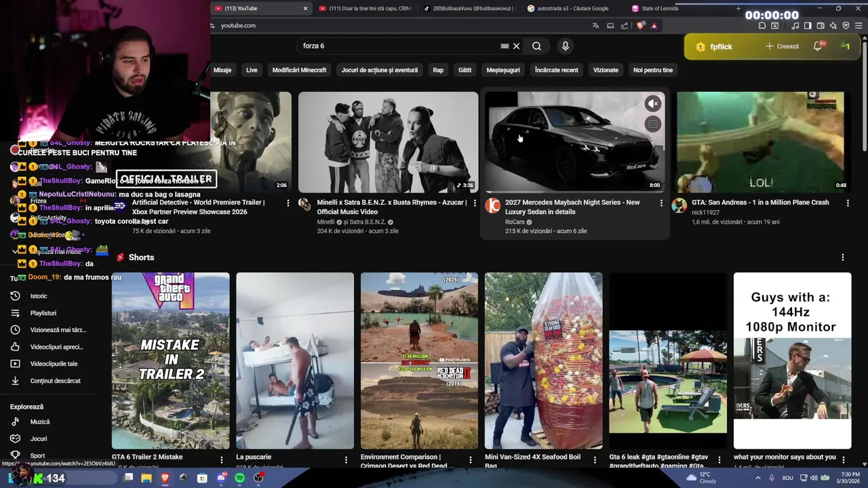Open the options menu for Mini Van-Sized Seafood Boil short
Image resolution: width=868 pixels, height=488 pixels.
pyautogui.click(x=595, y=460)
